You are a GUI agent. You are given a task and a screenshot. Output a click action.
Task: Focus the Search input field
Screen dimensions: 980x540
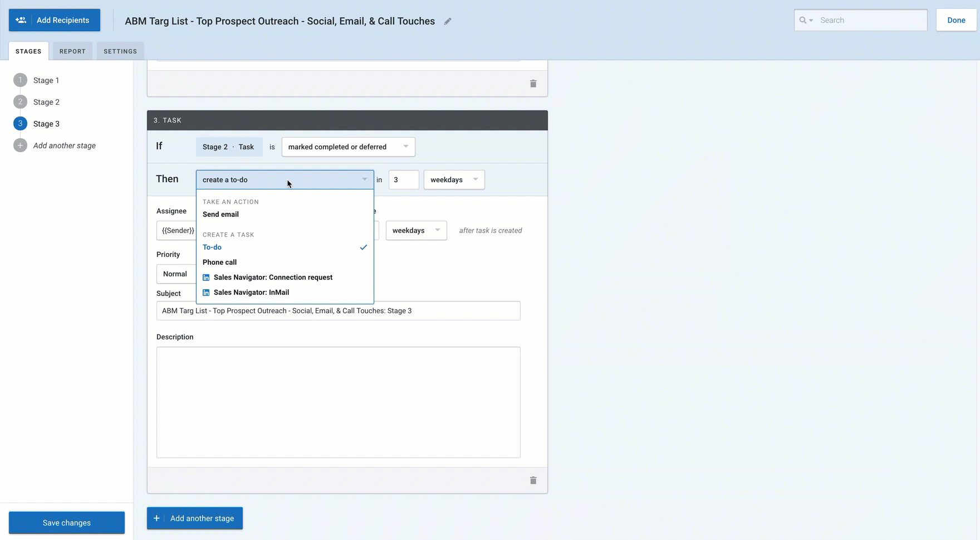point(871,20)
